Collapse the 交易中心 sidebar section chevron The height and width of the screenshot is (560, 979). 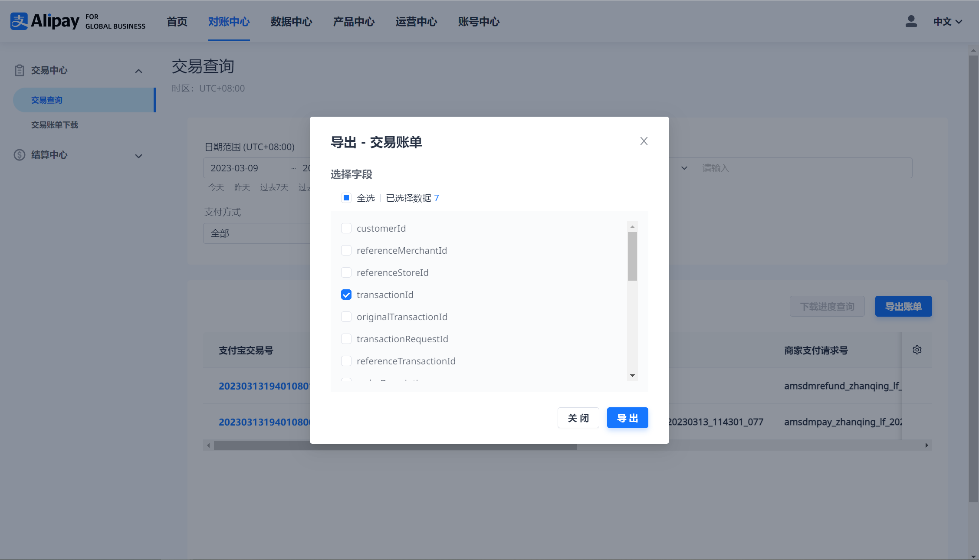click(138, 71)
